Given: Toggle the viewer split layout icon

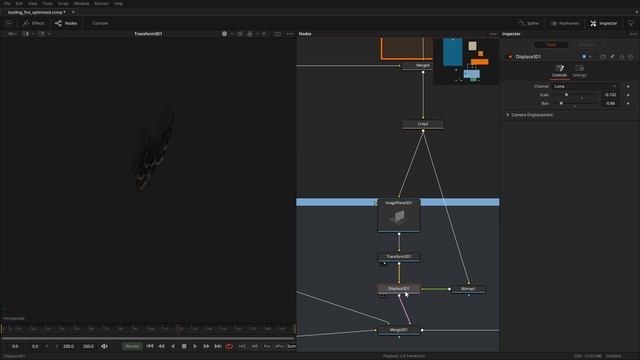Looking at the screenshot, I should pyautogui.click(x=277, y=34).
